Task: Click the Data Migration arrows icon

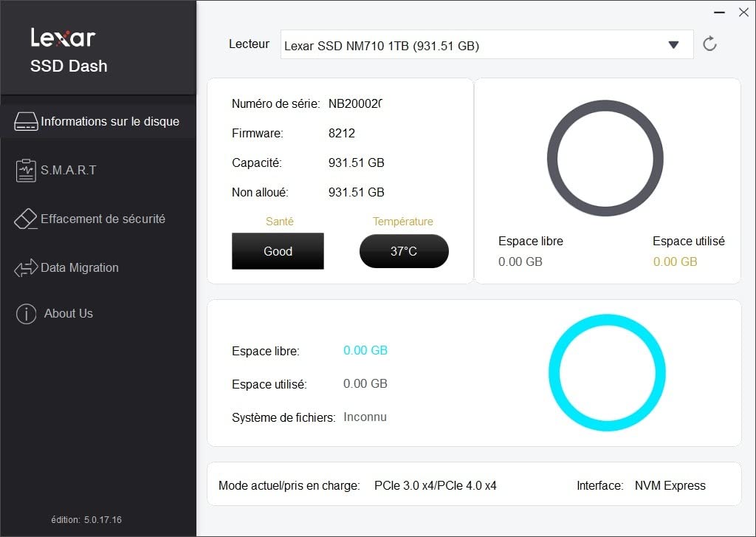Action: point(26,268)
